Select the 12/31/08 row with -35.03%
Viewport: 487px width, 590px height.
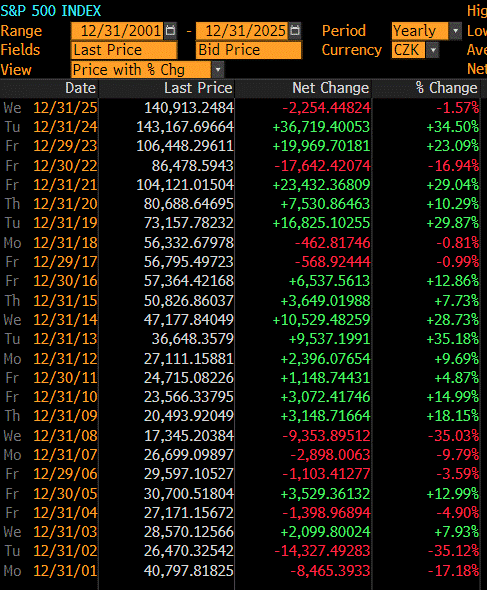(x=240, y=436)
